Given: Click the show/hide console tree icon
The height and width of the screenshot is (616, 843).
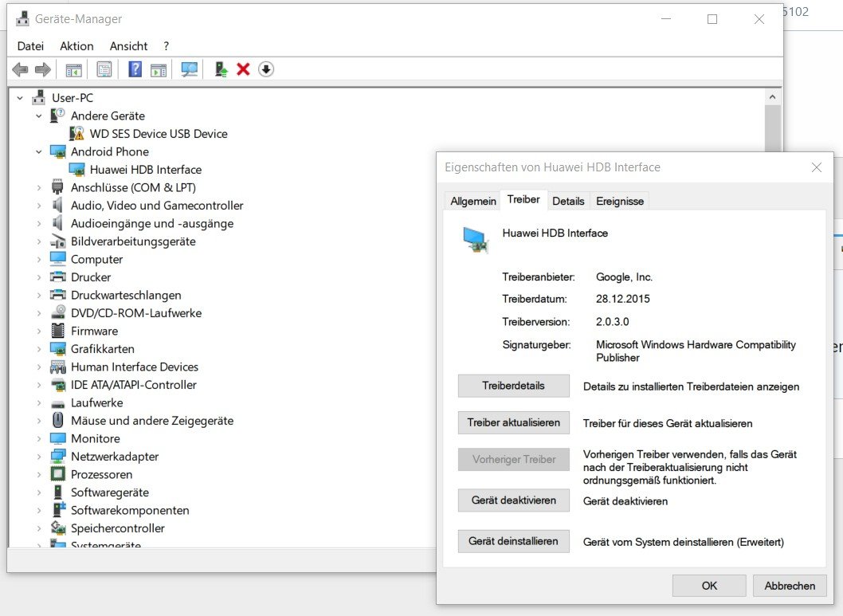Looking at the screenshot, I should pyautogui.click(x=73, y=70).
